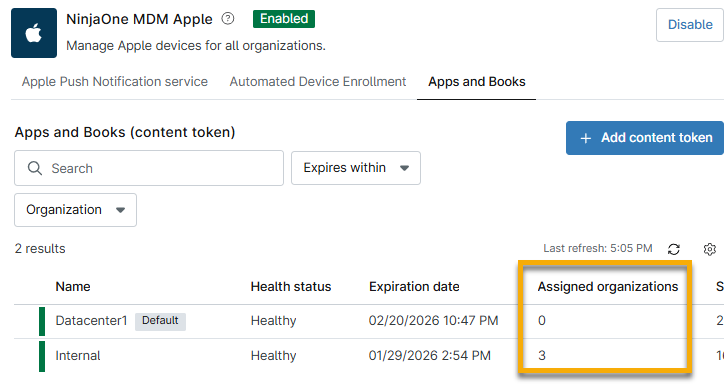726x384 pixels.
Task: Click expiration date 02/20/2026 10:47 PM
Action: [x=433, y=321]
